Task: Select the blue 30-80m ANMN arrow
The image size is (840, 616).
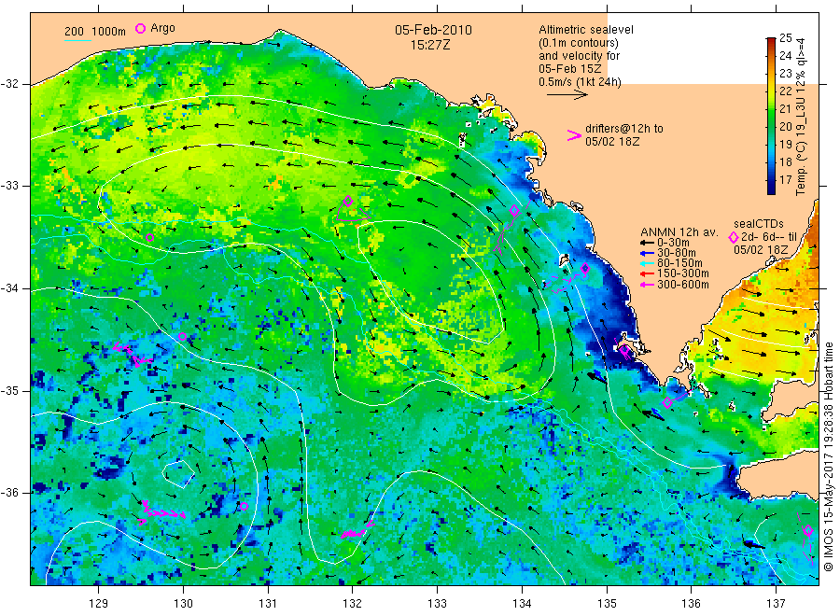Action: click(x=648, y=253)
